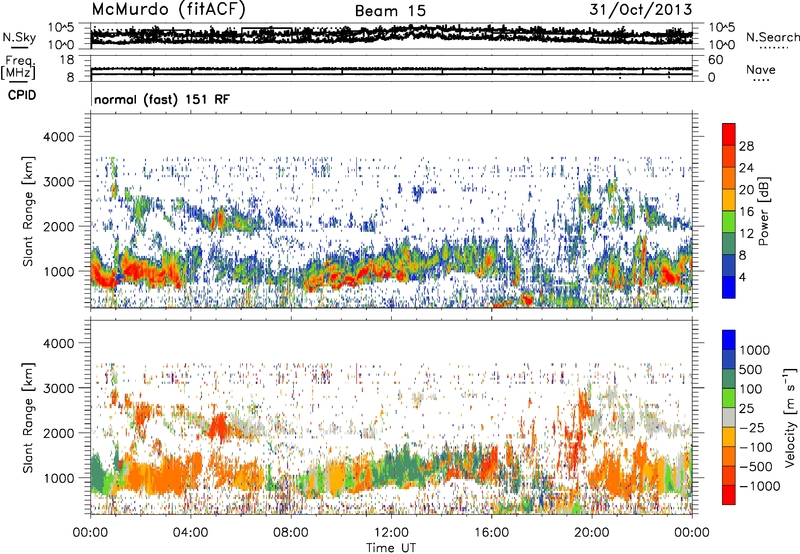Pick the gray ±25 segment of Velocity colorbar
Viewport: 800px width, 554px height.
tap(729, 418)
